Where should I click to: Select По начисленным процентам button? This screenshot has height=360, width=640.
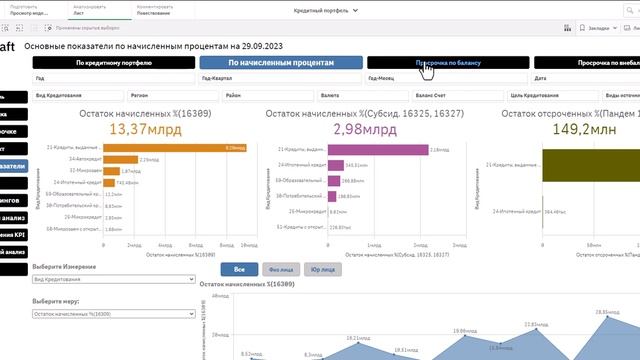tap(281, 63)
